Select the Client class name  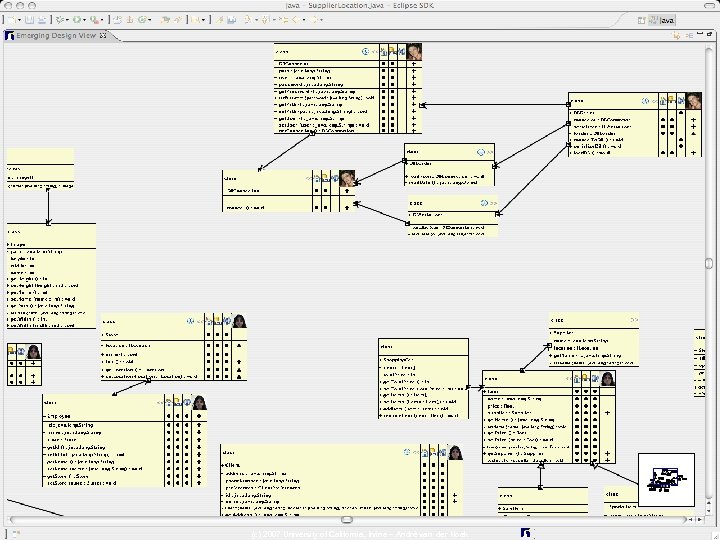(x=231, y=465)
